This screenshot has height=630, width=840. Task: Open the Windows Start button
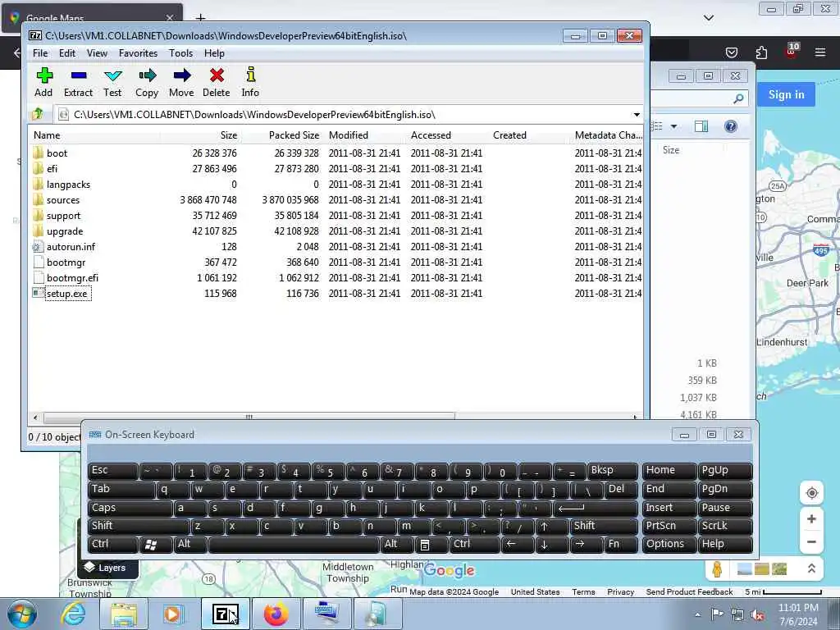[22, 614]
